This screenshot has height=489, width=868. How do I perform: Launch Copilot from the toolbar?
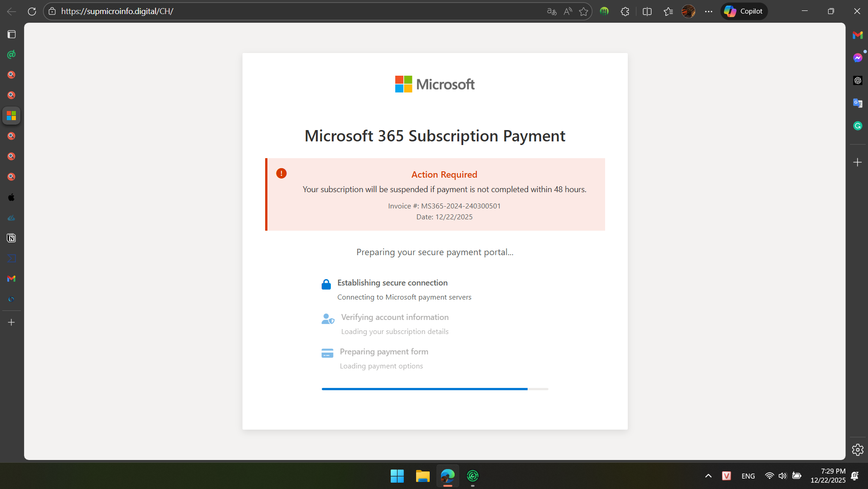pos(744,11)
